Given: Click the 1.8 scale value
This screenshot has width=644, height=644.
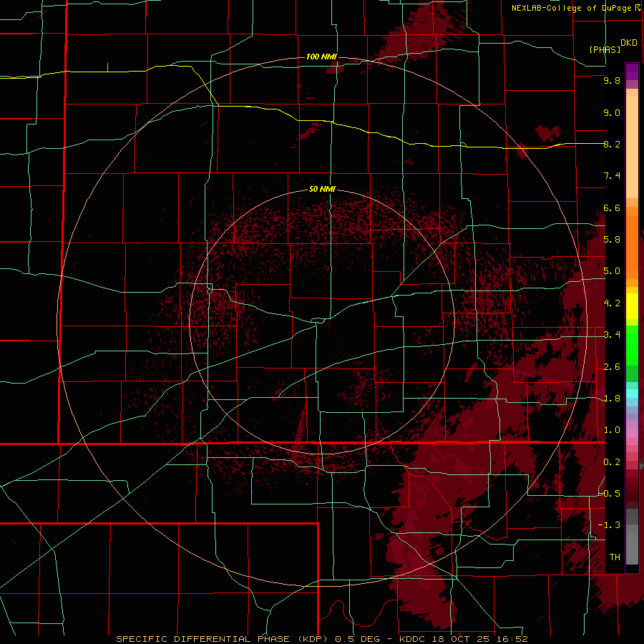Looking at the screenshot, I should pyautogui.click(x=612, y=399).
